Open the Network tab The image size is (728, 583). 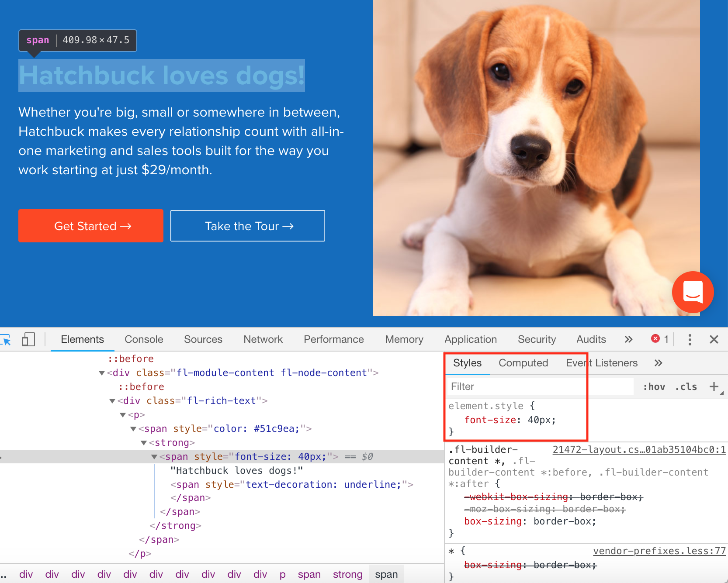(x=263, y=339)
